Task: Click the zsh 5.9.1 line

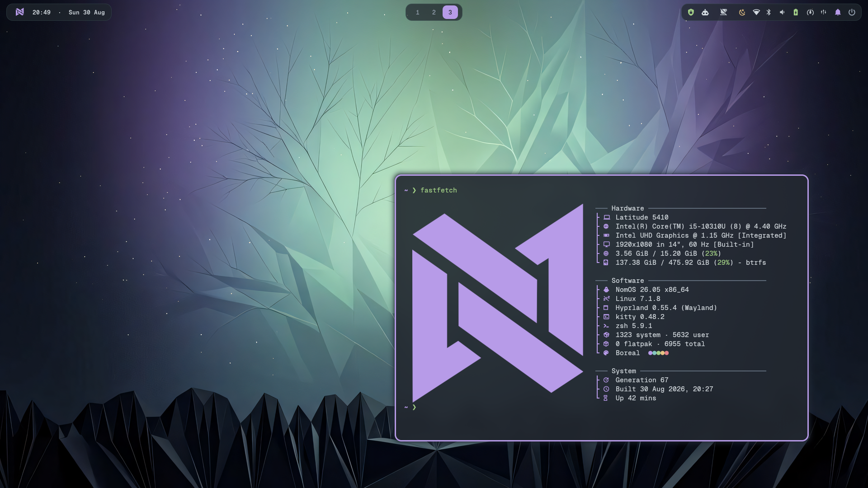Action: [633, 326]
